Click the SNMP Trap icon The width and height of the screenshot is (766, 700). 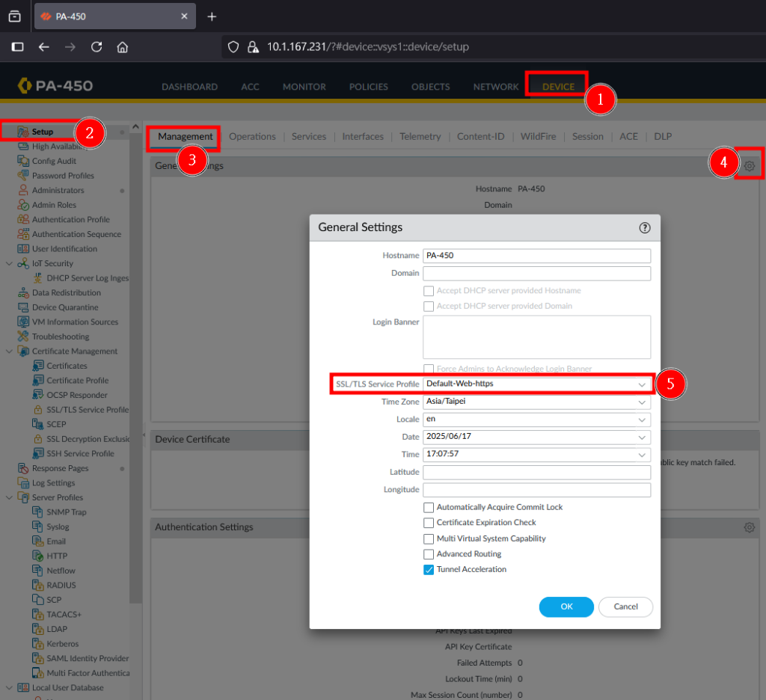[37, 512]
